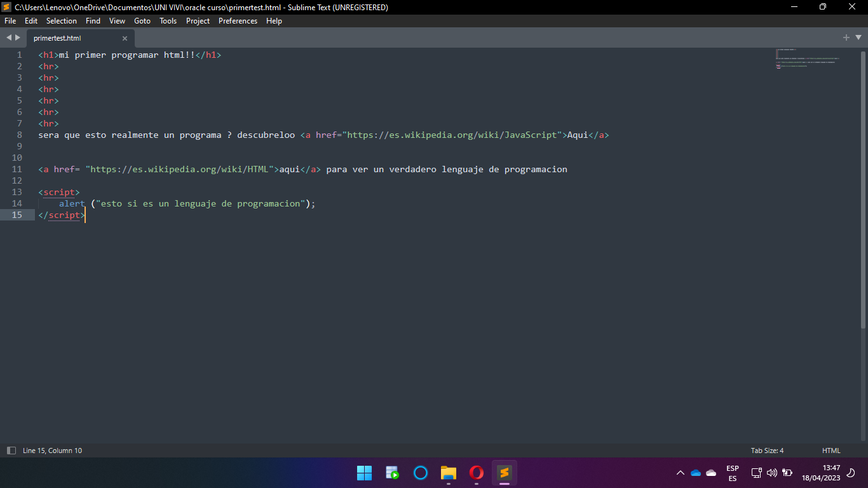Viewport: 868px width, 488px height.
Task: Open the Preferences menu
Action: [x=238, y=21]
